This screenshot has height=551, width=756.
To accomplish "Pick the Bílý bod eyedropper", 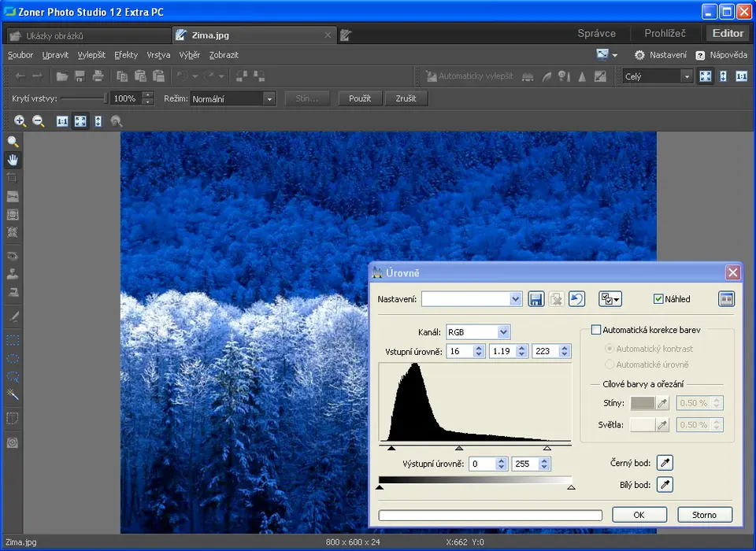I will tap(665, 485).
